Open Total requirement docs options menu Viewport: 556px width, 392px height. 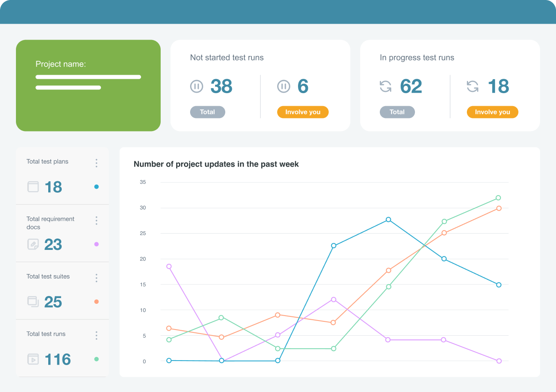tap(96, 220)
